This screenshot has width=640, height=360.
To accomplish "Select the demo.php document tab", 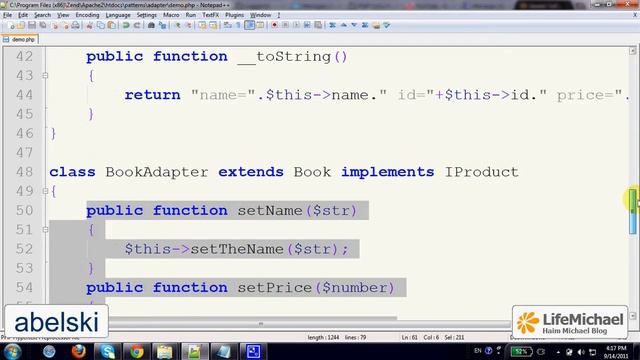I will click(x=20, y=39).
